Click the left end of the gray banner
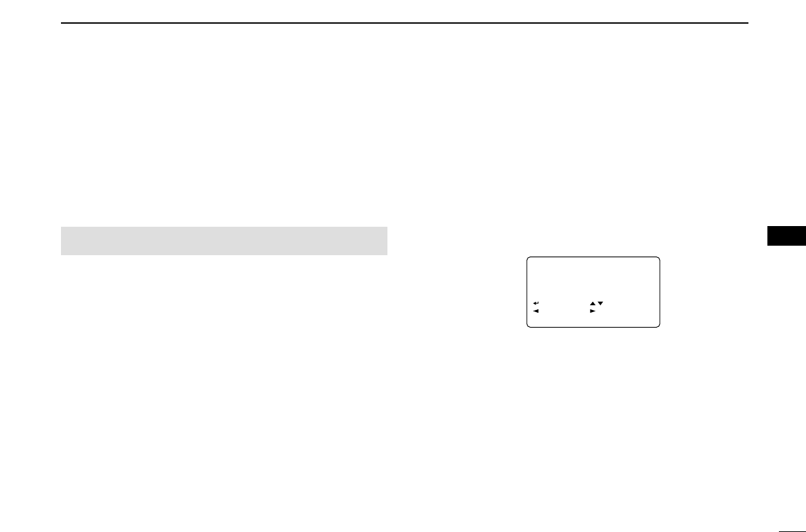The image size is (806, 532). [63, 241]
